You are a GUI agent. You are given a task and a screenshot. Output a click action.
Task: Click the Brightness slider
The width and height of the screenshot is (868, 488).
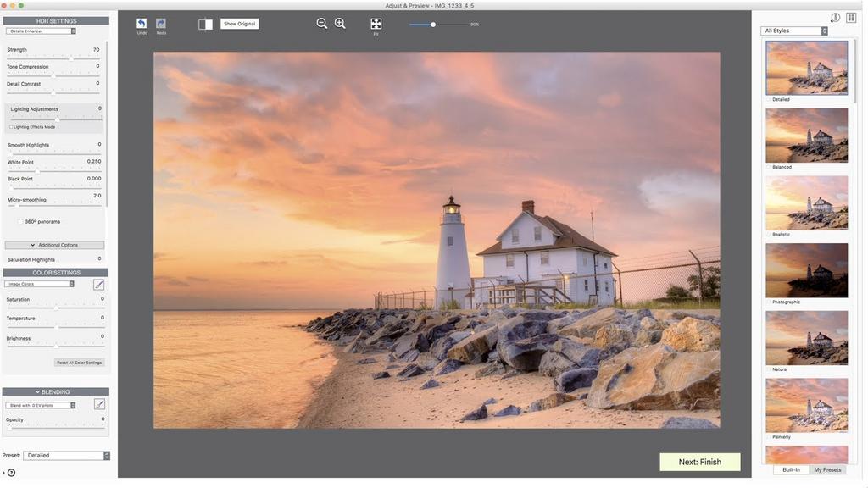point(55,346)
